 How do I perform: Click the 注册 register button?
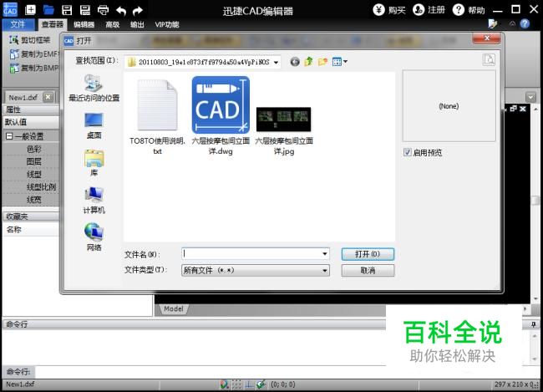429,10
